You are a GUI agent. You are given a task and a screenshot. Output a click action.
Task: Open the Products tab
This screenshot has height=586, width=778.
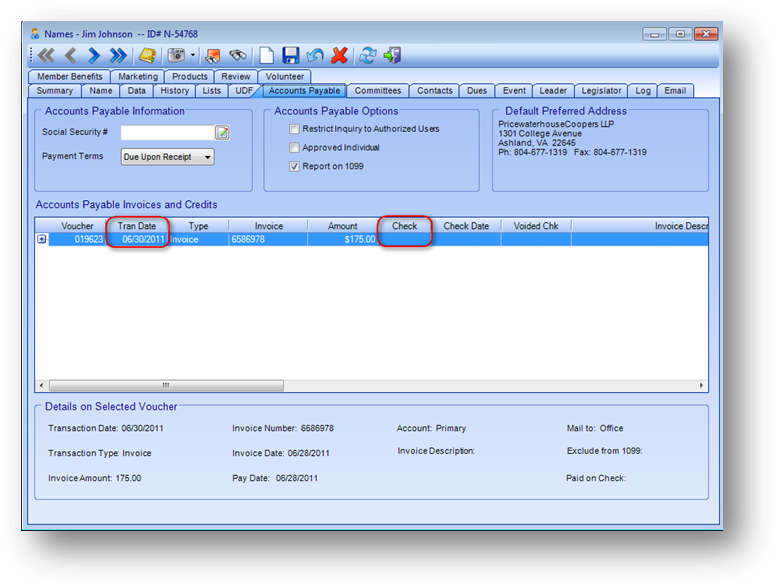(190, 76)
